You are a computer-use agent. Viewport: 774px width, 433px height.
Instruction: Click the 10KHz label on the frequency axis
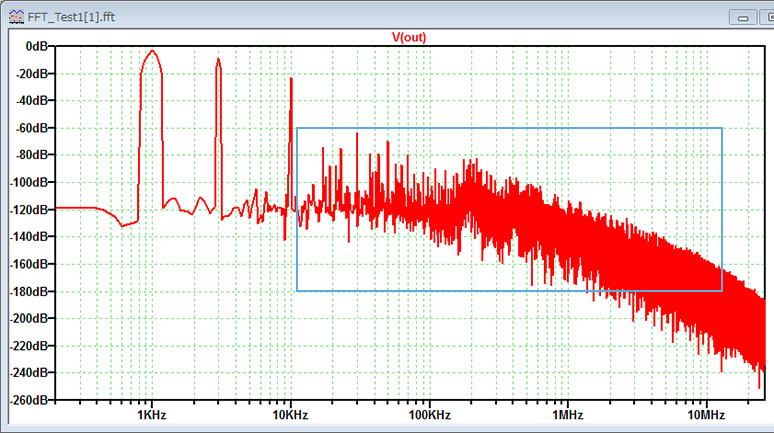click(290, 414)
